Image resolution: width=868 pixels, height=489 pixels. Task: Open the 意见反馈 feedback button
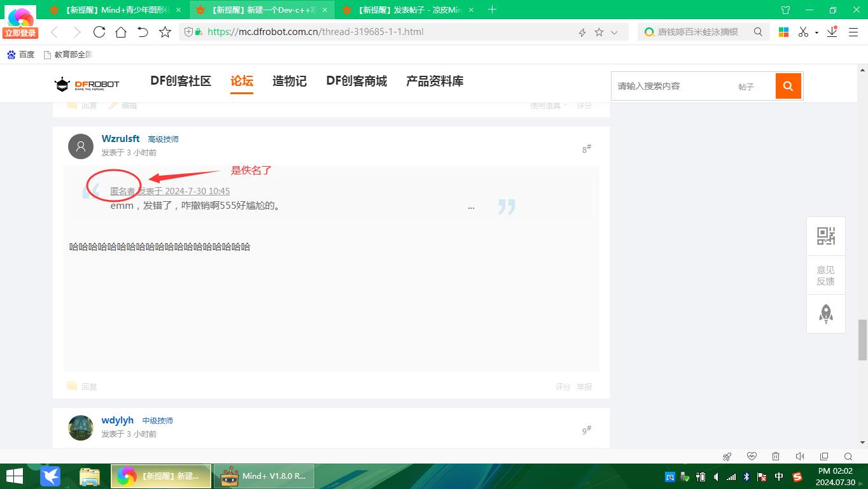pos(826,276)
